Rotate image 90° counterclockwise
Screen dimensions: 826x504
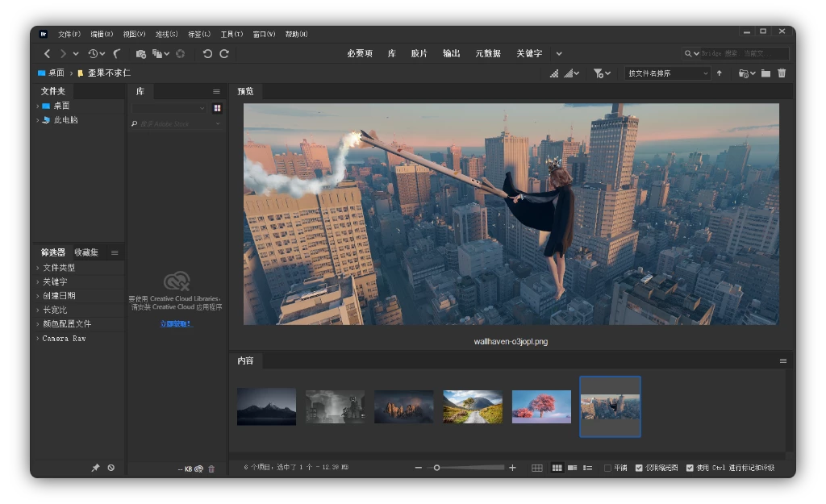pos(207,53)
